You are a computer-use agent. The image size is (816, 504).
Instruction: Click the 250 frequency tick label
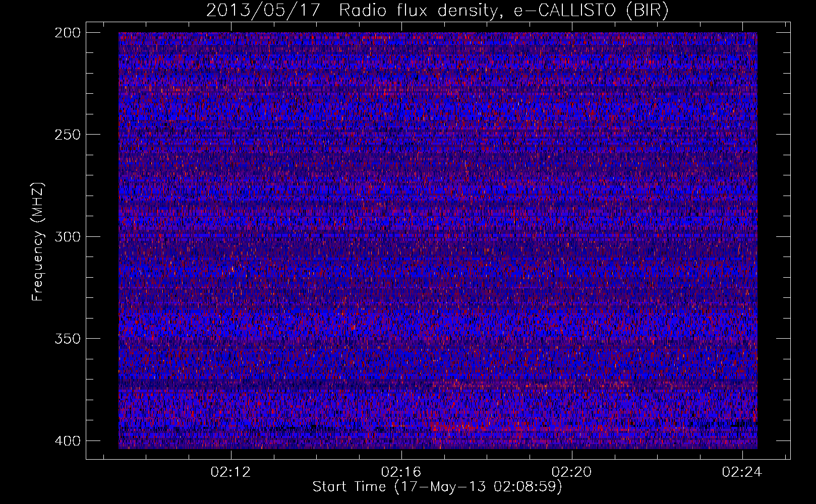click(x=67, y=135)
